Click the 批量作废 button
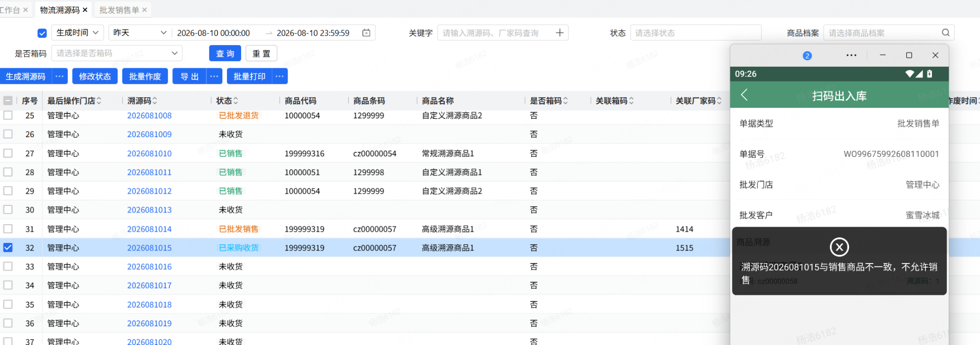The height and width of the screenshot is (345, 980). coord(145,76)
